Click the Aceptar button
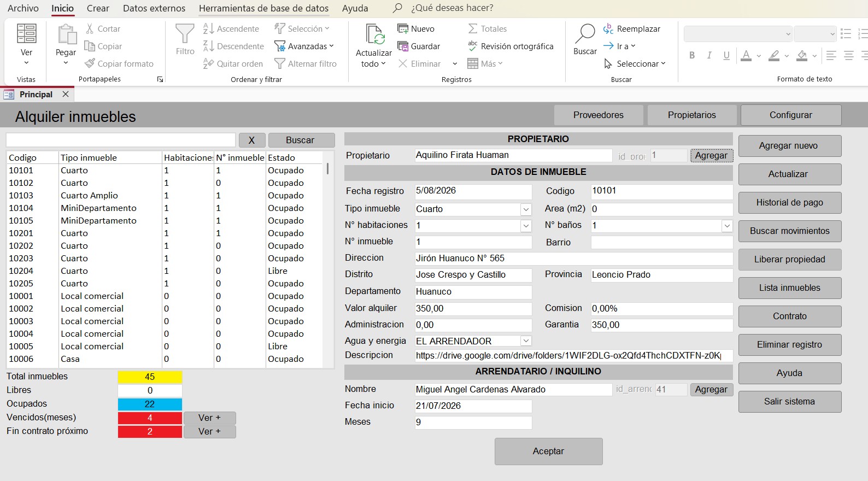The height and width of the screenshot is (481, 868). point(548,451)
